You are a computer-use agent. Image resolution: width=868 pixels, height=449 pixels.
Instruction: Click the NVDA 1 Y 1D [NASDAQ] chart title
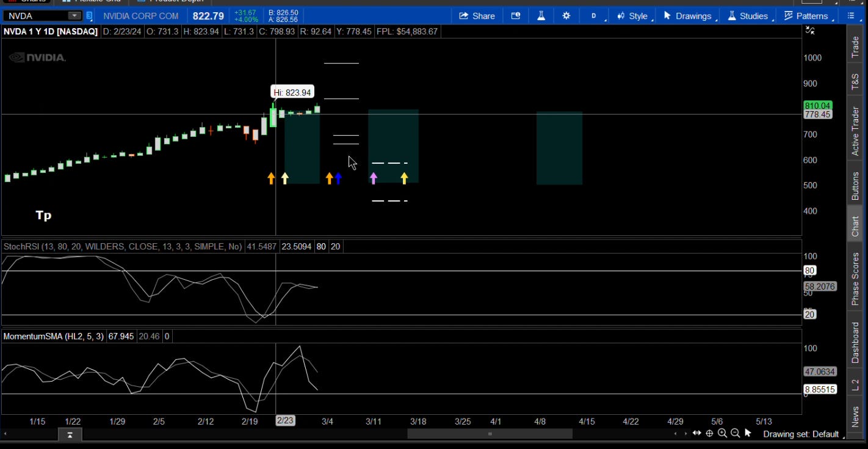click(51, 31)
